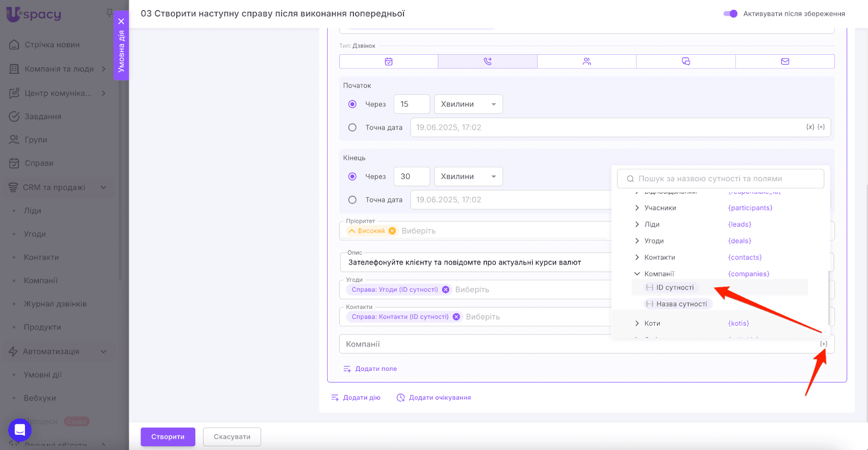Open the chat support bubble icon

(20, 430)
